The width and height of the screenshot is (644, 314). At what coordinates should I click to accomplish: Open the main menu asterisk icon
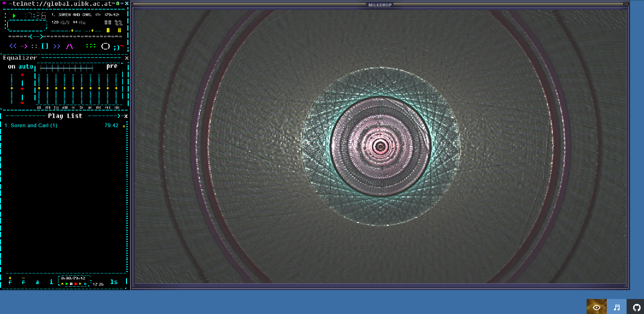4,3
